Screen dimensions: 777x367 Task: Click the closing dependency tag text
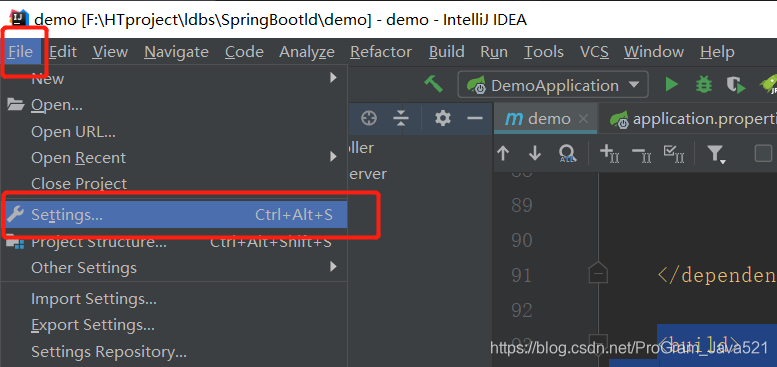click(717, 275)
